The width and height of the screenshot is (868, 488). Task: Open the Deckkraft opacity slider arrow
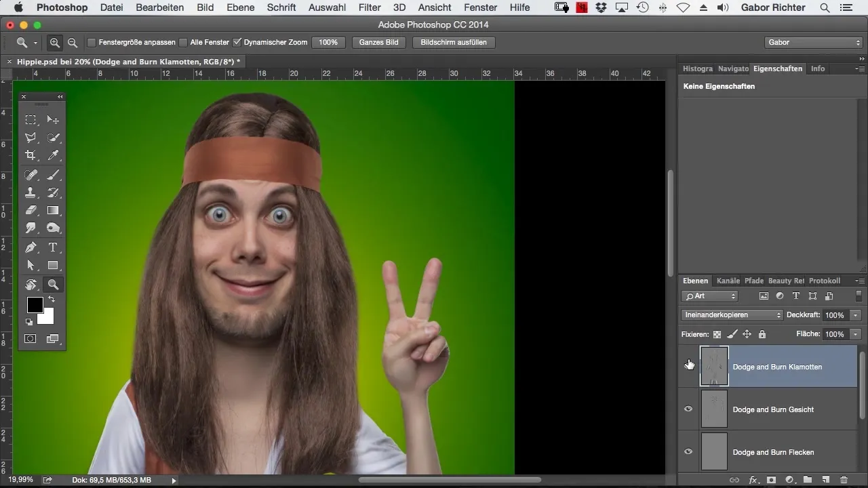856,315
